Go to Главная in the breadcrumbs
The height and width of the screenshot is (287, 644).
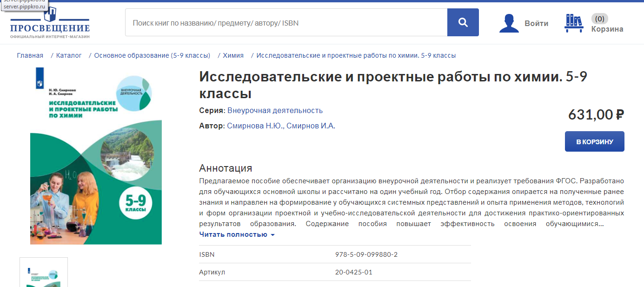pos(30,55)
